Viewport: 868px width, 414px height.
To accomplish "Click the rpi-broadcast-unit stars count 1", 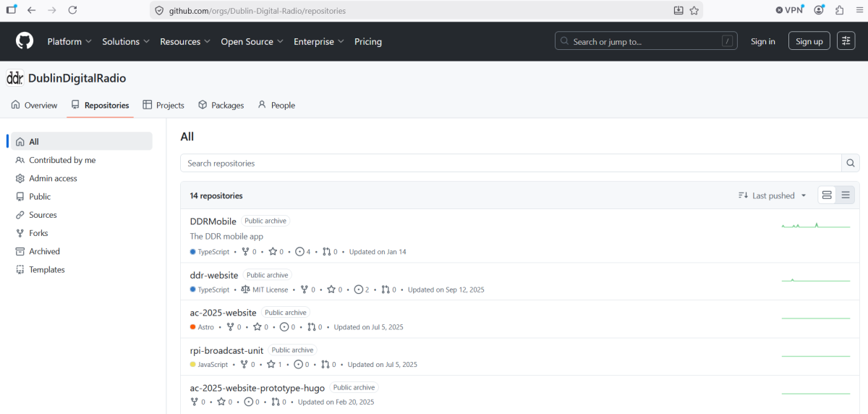I will point(274,365).
